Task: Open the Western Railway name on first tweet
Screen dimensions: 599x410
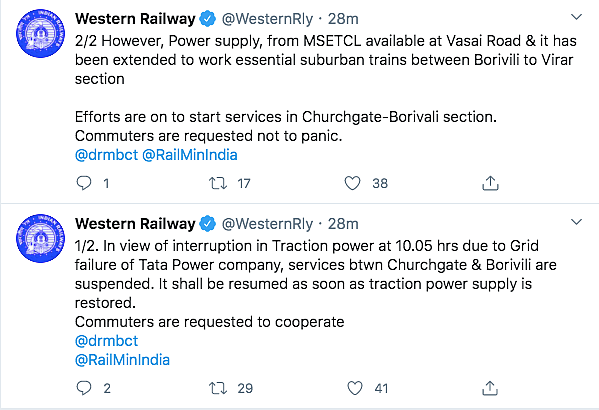Action: [135, 19]
